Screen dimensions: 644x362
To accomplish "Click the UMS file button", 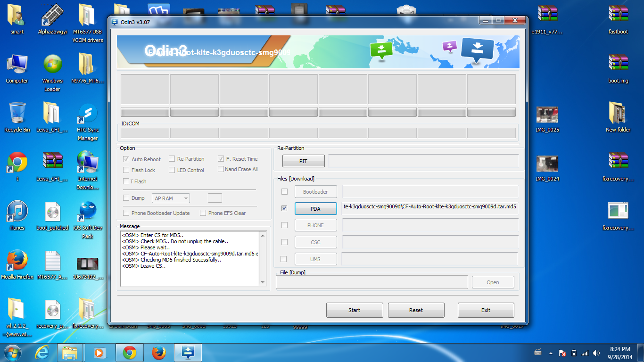I will click(x=315, y=259).
